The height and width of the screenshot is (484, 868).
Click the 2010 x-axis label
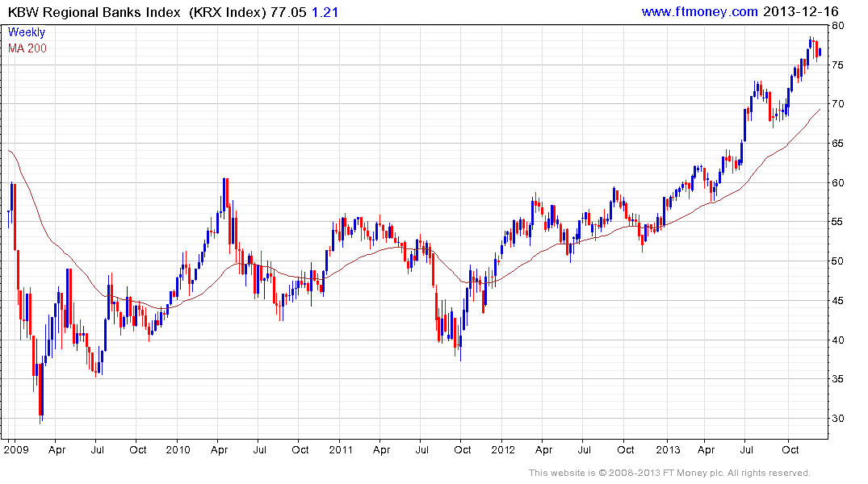tap(178, 449)
